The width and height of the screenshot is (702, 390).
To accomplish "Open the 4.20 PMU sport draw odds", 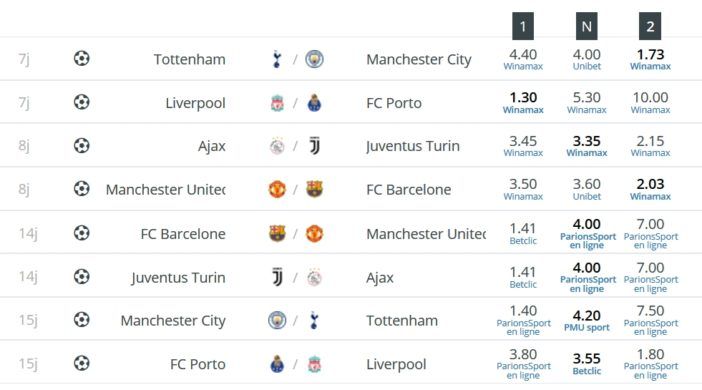I will 586,321.
